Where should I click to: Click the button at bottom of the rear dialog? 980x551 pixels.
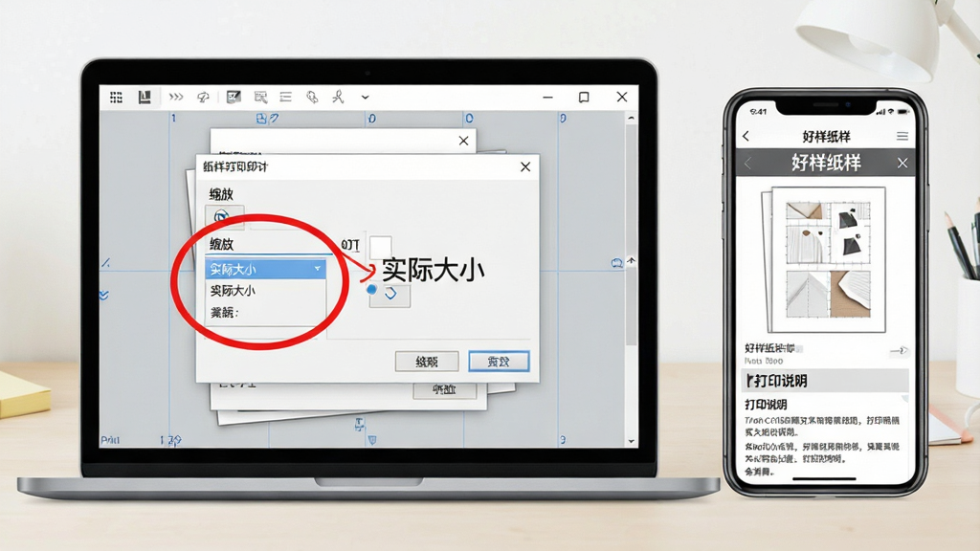point(444,390)
